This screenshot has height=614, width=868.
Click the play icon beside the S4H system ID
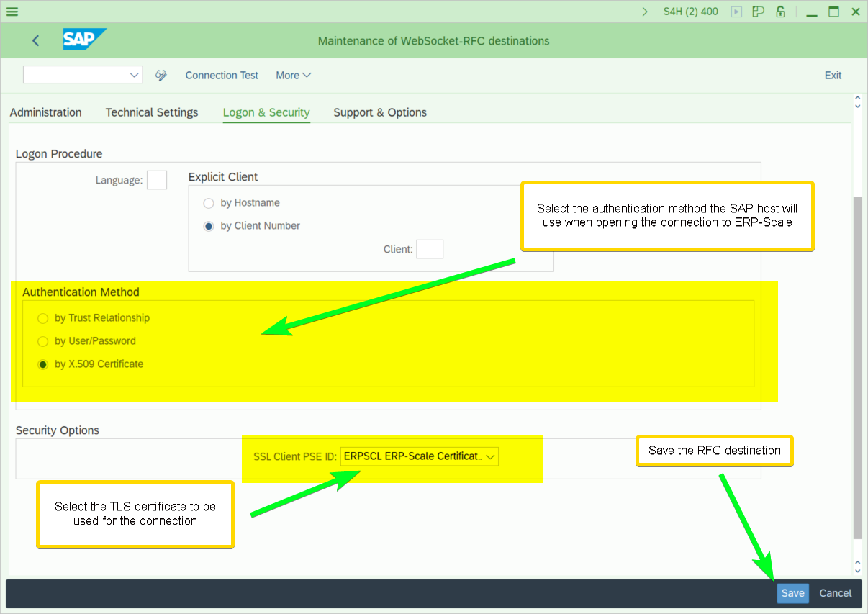click(x=736, y=12)
